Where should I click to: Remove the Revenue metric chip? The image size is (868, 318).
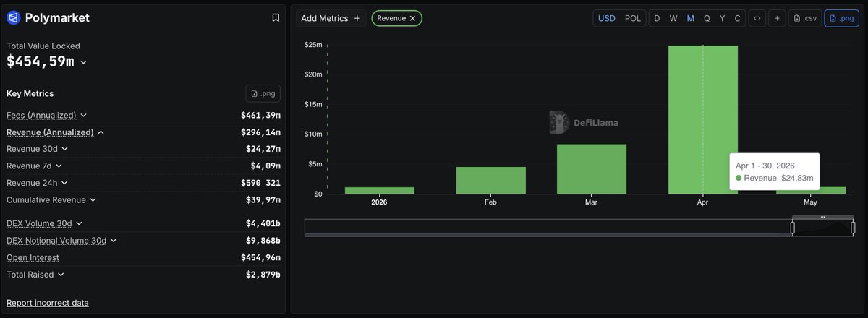412,18
